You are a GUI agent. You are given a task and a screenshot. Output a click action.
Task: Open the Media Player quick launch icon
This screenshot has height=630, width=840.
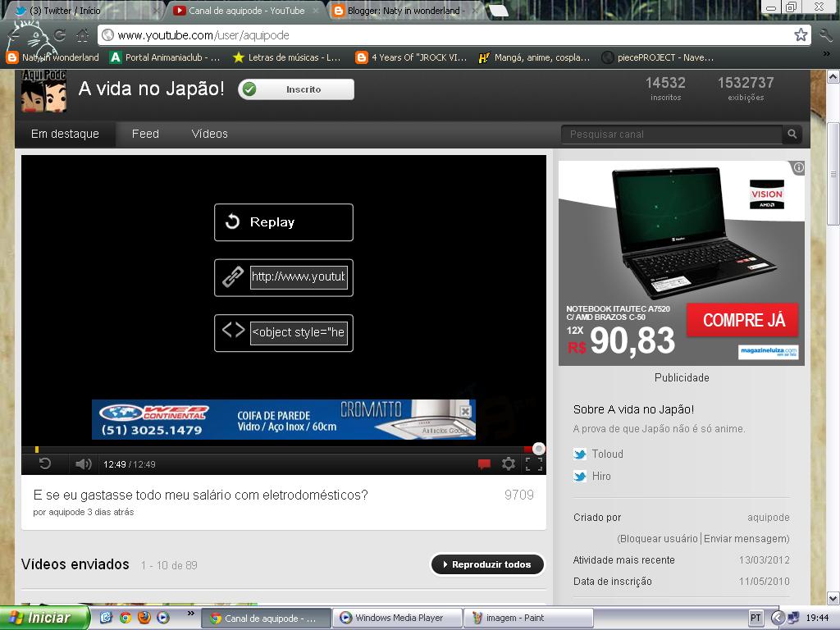point(163,618)
